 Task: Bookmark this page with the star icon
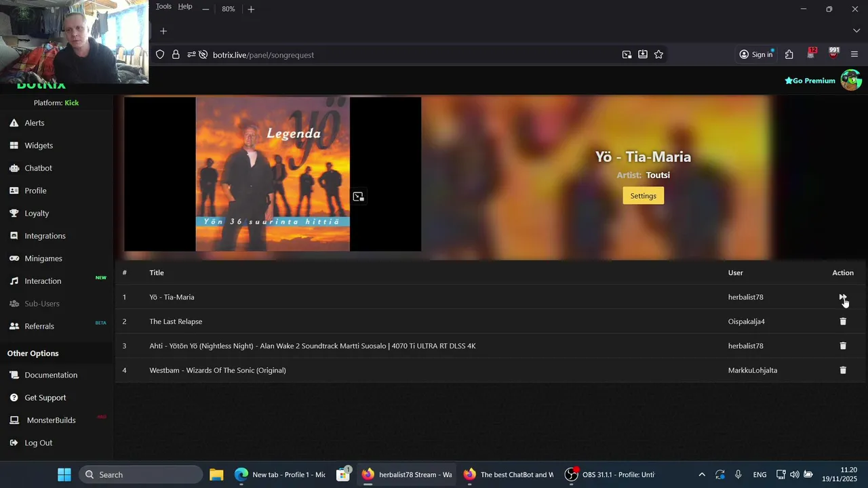pos(658,55)
